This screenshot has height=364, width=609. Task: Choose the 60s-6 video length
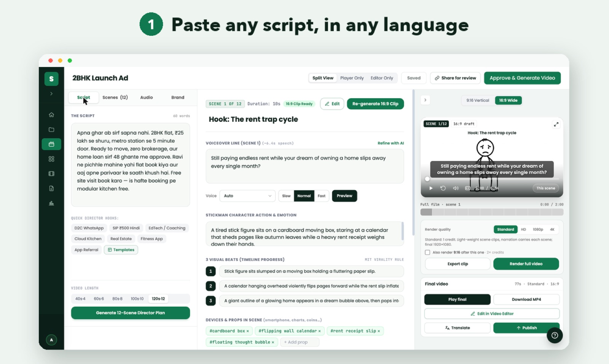click(99, 299)
